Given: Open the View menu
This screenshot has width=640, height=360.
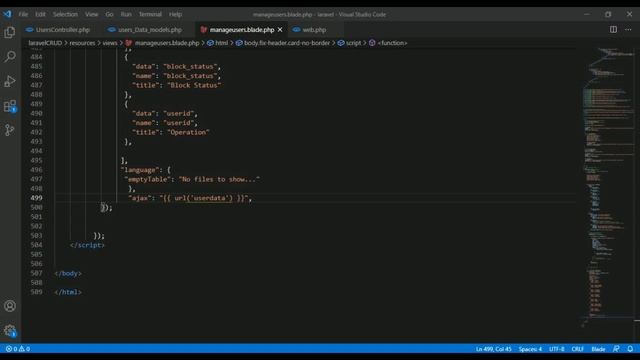Looking at the screenshot, I should pos(91,14).
